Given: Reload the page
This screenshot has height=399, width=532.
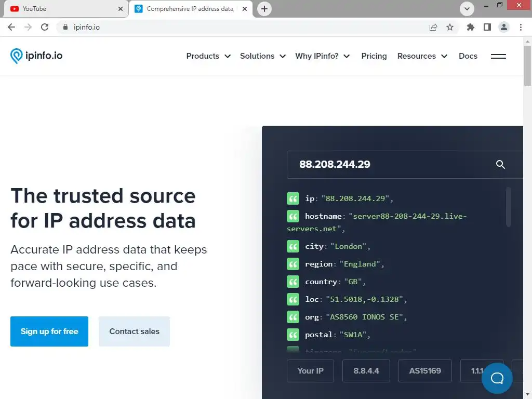Looking at the screenshot, I should click(45, 27).
